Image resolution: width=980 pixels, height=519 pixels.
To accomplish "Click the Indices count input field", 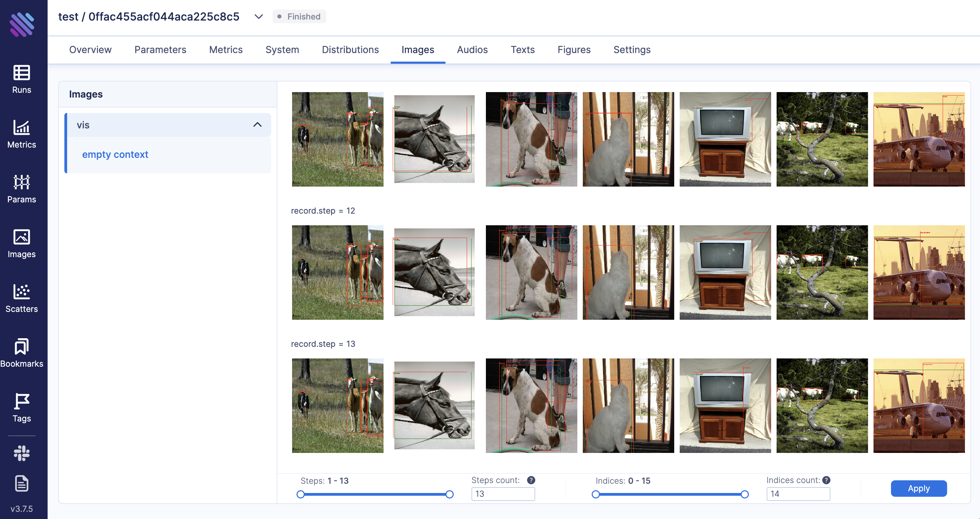I will pos(798,494).
